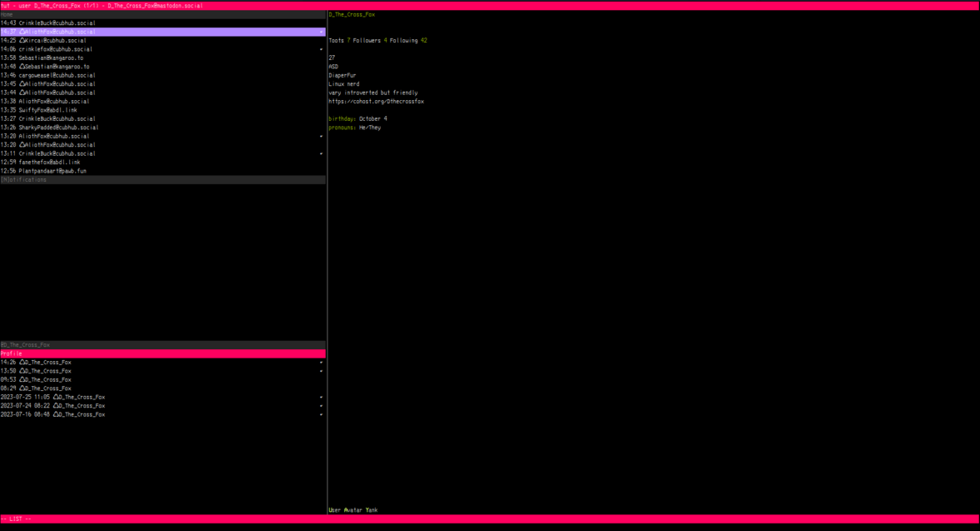980x531 pixels.
Task: Click the right-edge marker on the 14:26 profile toot
Action: click(322, 362)
